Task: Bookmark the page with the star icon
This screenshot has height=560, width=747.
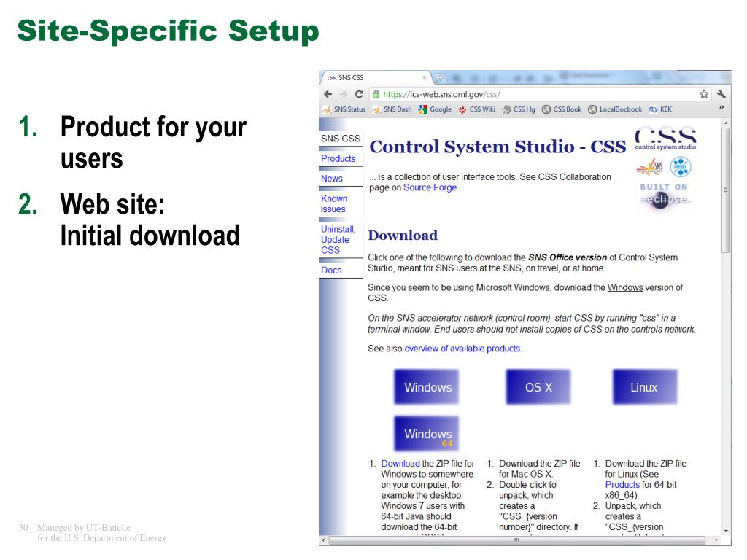Action: click(x=704, y=94)
